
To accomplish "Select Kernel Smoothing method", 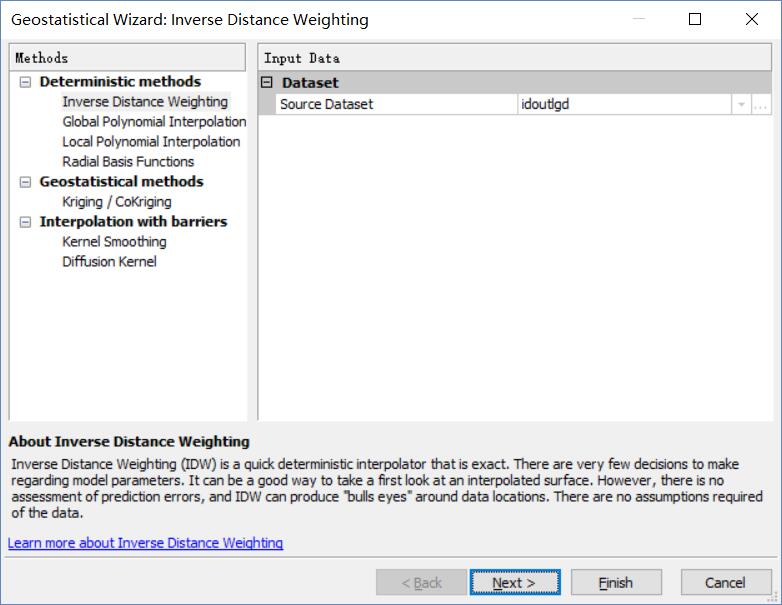I will coord(114,241).
